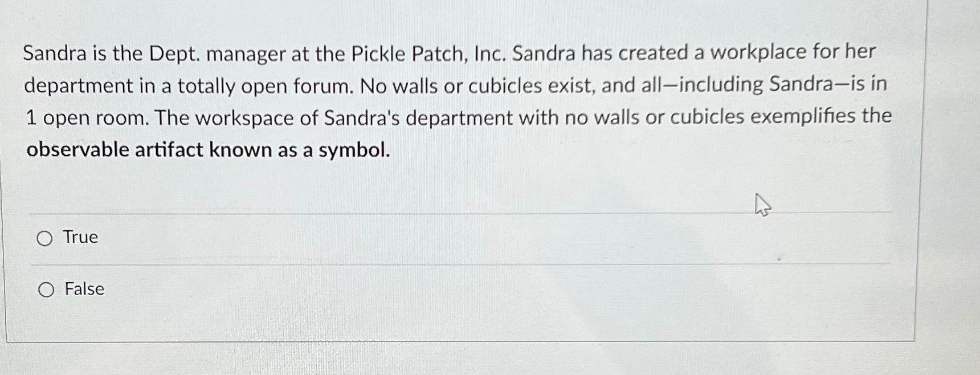The image size is (980, 375).
Task: Click the False answer label text
Action: (x=84, y=290)
